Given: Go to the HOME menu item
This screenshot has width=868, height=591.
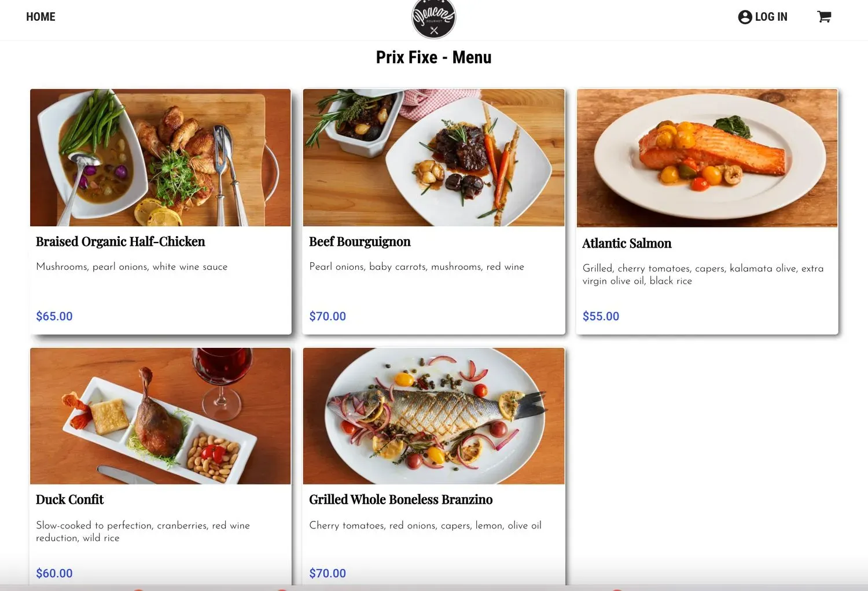Looking at the screenshot, I should 41,17.
